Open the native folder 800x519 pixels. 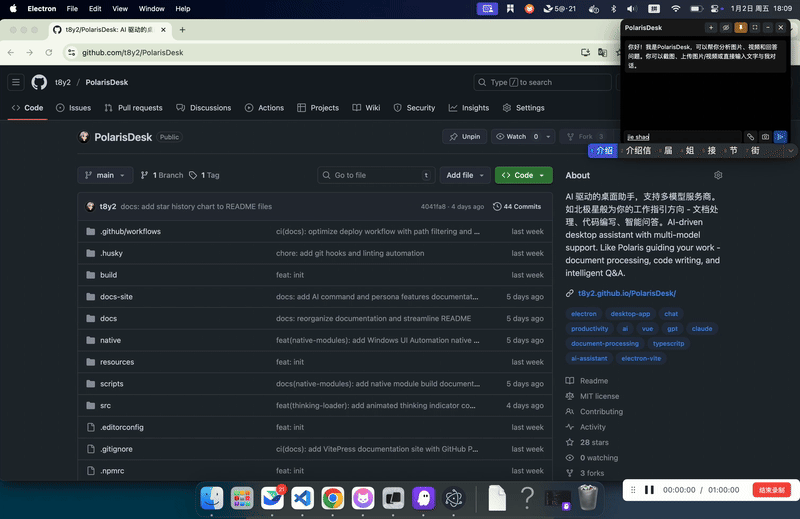click(x=110, y=340)
